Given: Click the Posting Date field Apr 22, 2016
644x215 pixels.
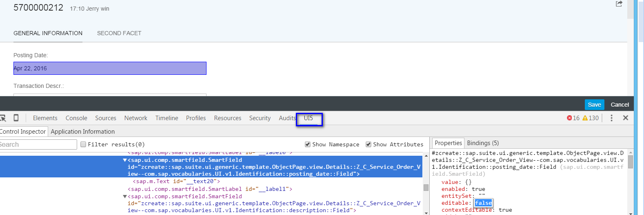Looking at the screenshot, I should [110, 68].
